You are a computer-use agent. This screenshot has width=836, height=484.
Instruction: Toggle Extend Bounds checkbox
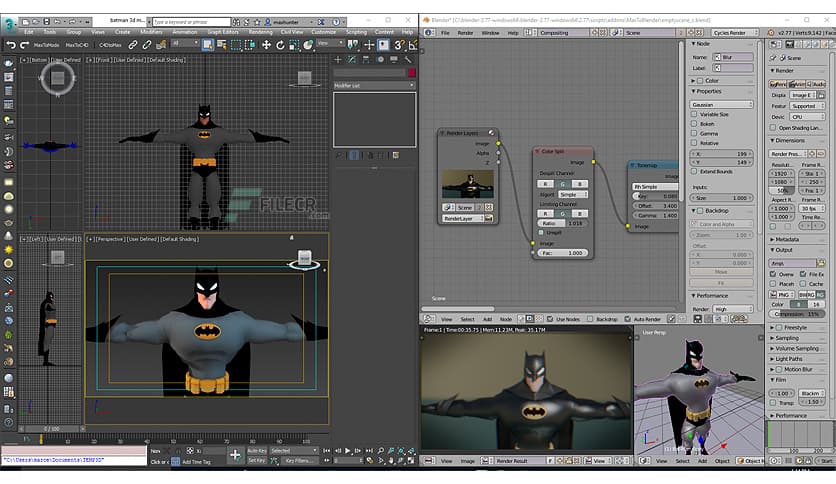(694, 172)
